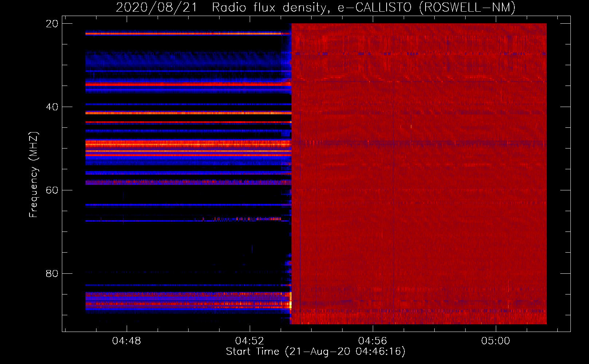Click the frequency tick label 80
The width and height of the screenshot is (589, 364).
52,273
